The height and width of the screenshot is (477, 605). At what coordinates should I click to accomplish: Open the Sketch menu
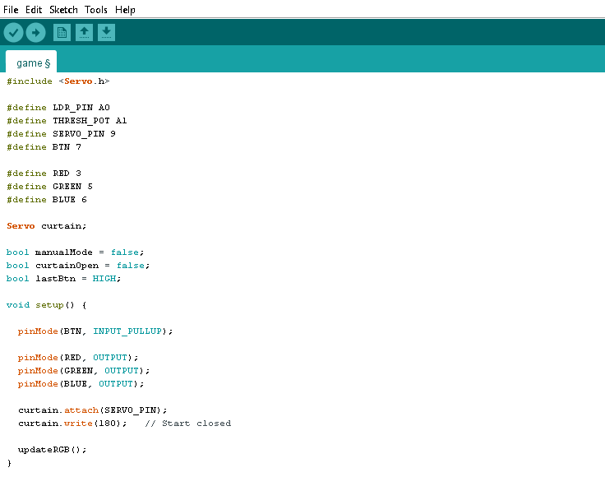[x=64, y=10]
